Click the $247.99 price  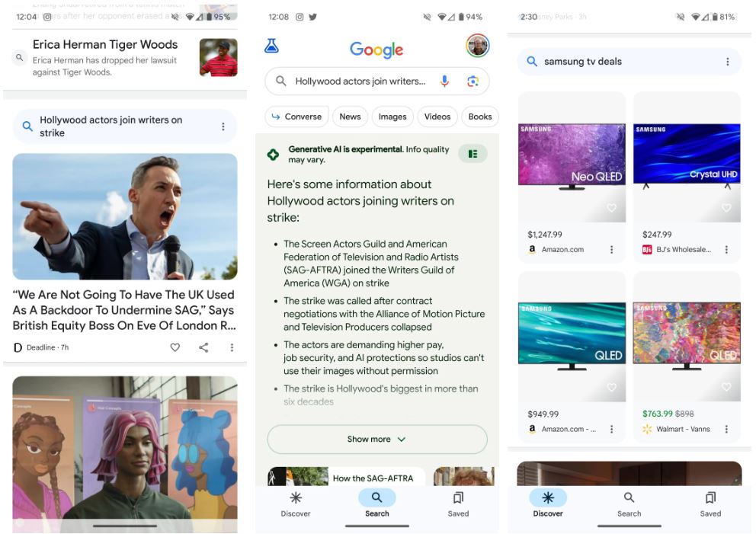click(657, 235)
